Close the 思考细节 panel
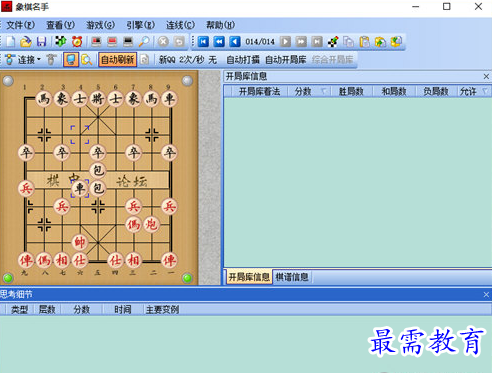The height and width of the screenshot is (373, 492). click(486, 295)
